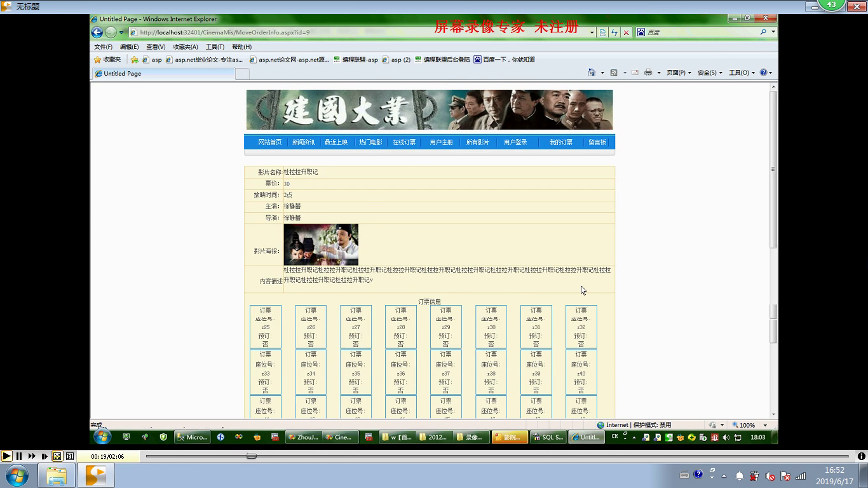Viewport: 868px width, 488px height.
Task: Open the 编辑(E) menu
Action: 129,47
